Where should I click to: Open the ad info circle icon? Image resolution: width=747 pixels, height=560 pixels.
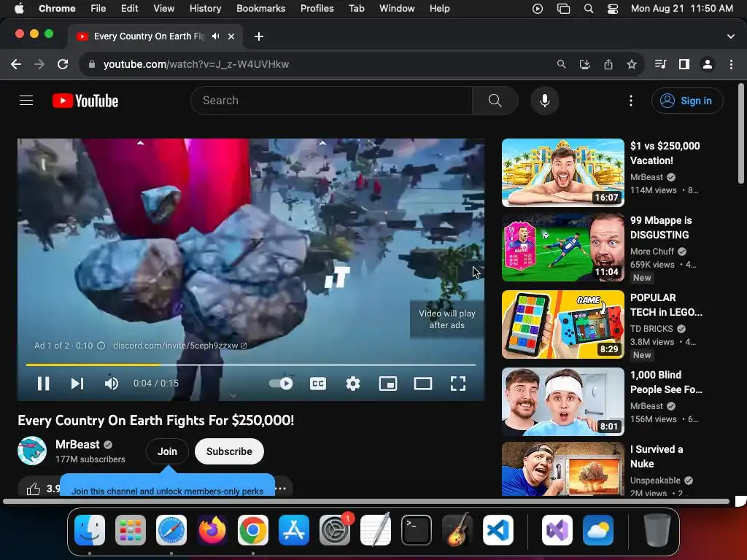pyautogui.click(x=101, y=346)
